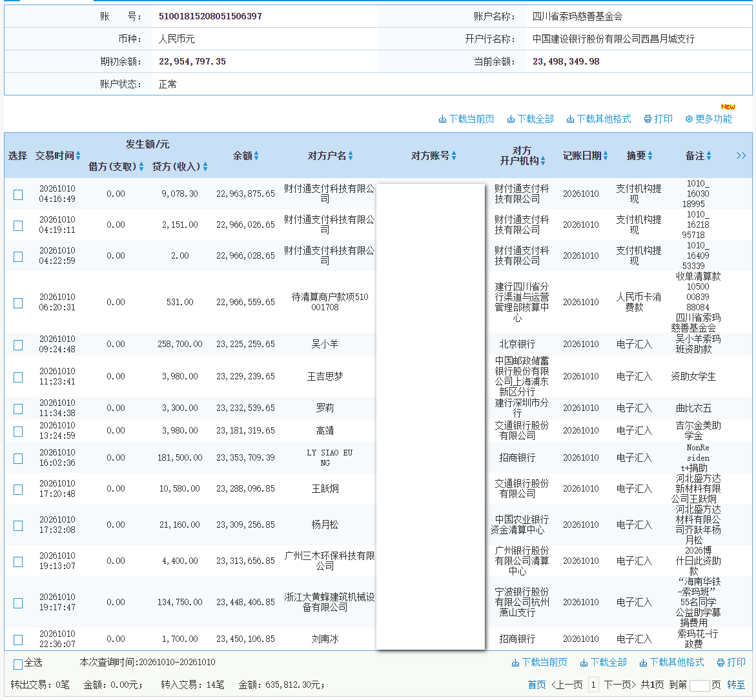The image size is (756, 700).
Task: Click the top 下载其他格式 download icon
Action: [570, 119]
